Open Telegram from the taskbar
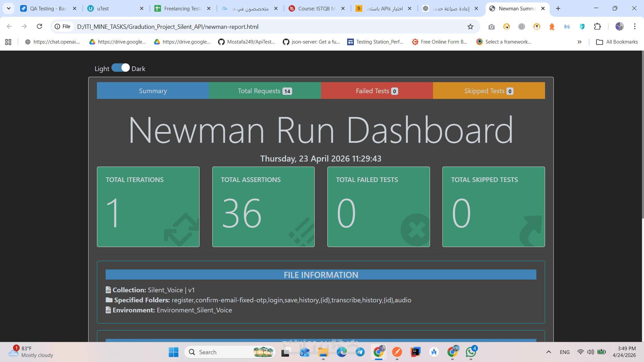Screen dimensions: 644x362 click(x=360, y=352)
